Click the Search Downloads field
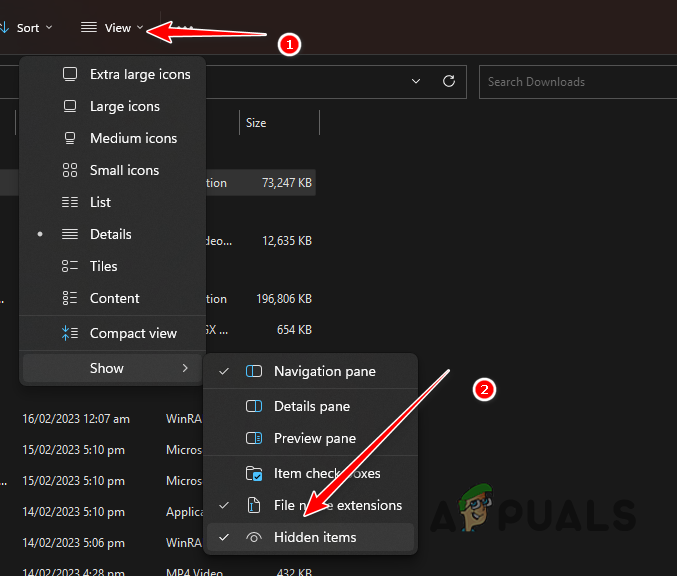This screenshot has height=576, width=677. click(578, 82)
